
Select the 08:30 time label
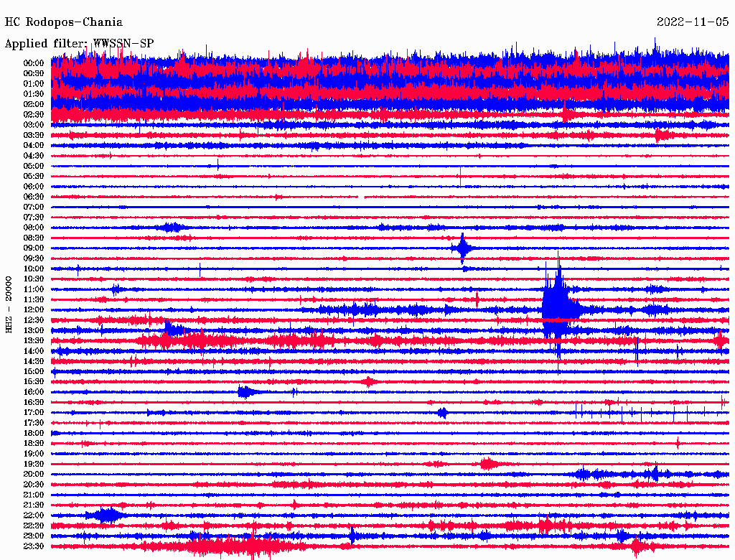pos(34,238)
